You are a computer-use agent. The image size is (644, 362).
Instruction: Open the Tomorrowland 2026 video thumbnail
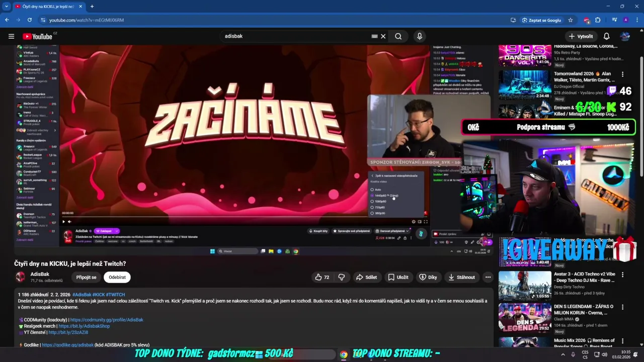(525, 85)
